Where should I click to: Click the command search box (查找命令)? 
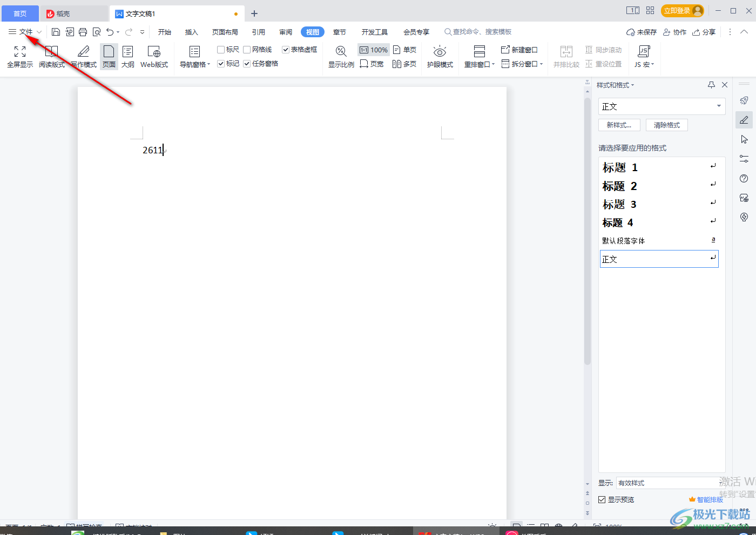click(478, 32)
